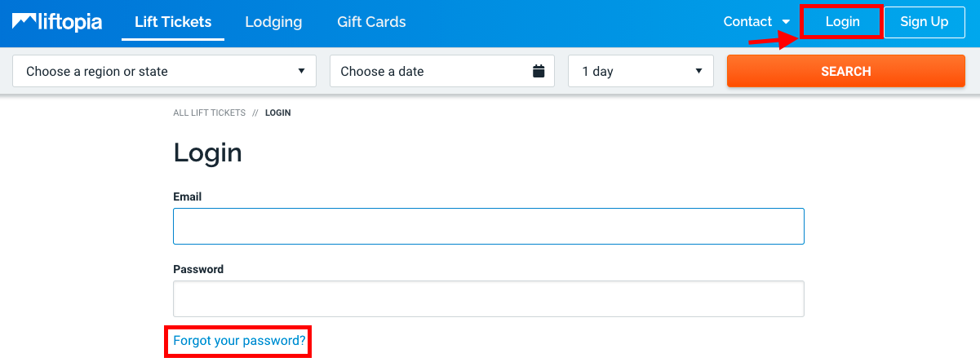
Task: Open the Gift Cards tab
Action: click(371, 22)
